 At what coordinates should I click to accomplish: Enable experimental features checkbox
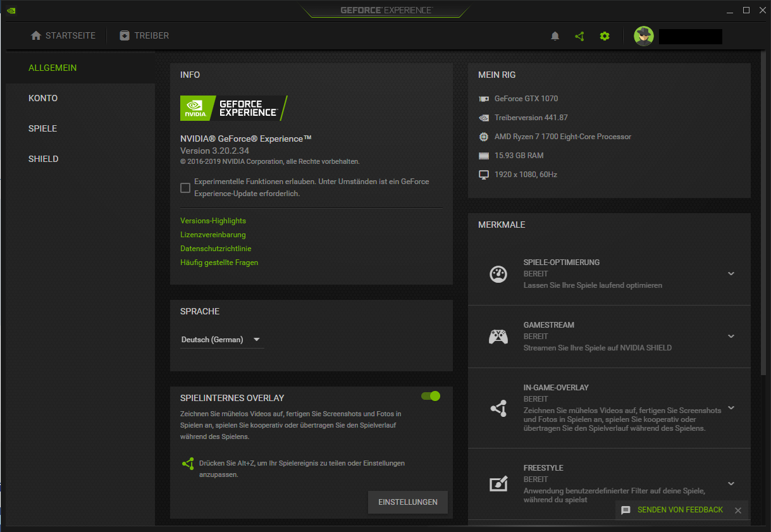pyautogui.click(x=185, y=188)
